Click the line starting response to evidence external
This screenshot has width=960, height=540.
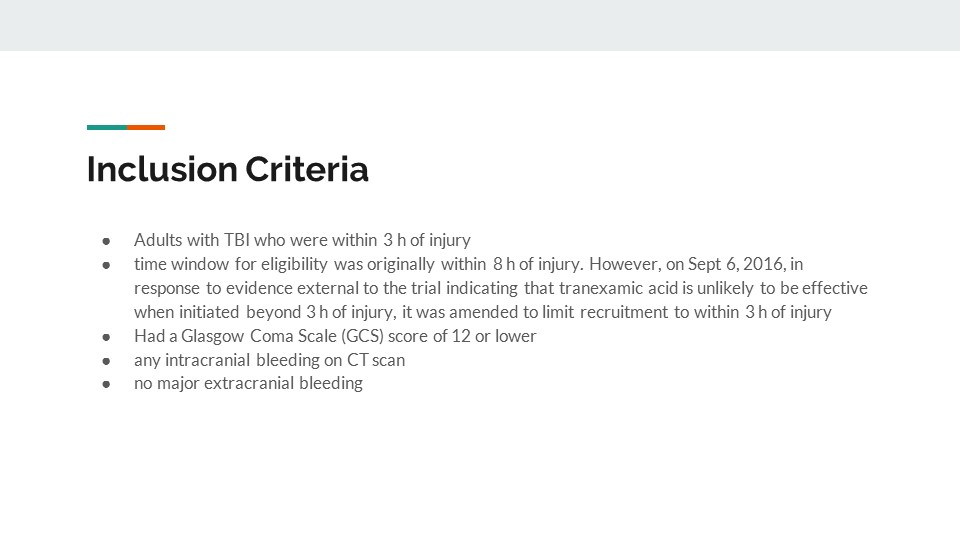501,288
